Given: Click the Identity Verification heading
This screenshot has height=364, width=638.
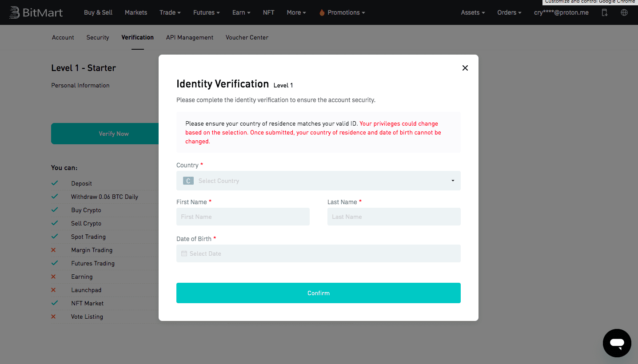Looking at the screenshot, I should tap(223, 84).
